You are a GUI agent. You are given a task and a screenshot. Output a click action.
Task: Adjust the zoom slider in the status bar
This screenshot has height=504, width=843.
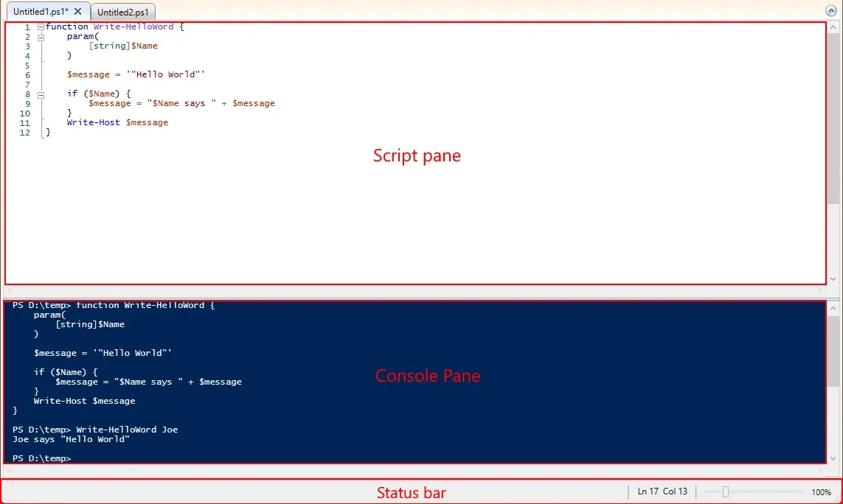725,491
